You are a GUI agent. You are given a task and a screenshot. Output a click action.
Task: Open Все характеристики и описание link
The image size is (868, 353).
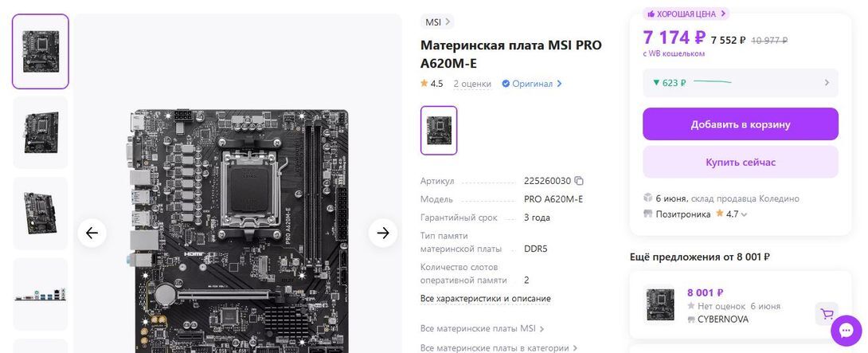tap(486, 299)
